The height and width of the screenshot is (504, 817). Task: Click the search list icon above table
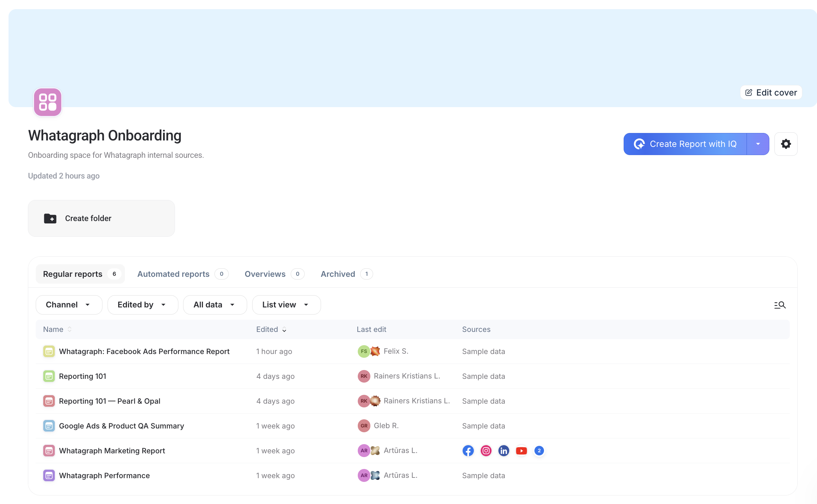tap(780, 305)
